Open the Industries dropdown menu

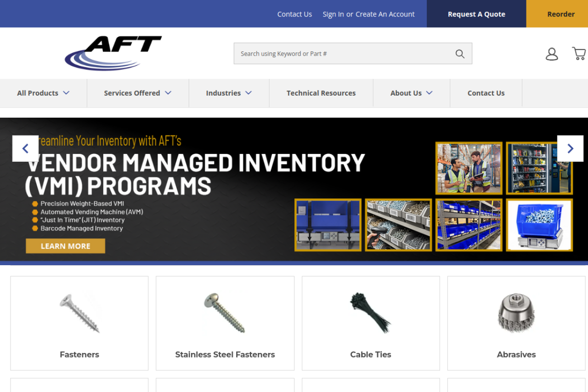coord(229,93)
